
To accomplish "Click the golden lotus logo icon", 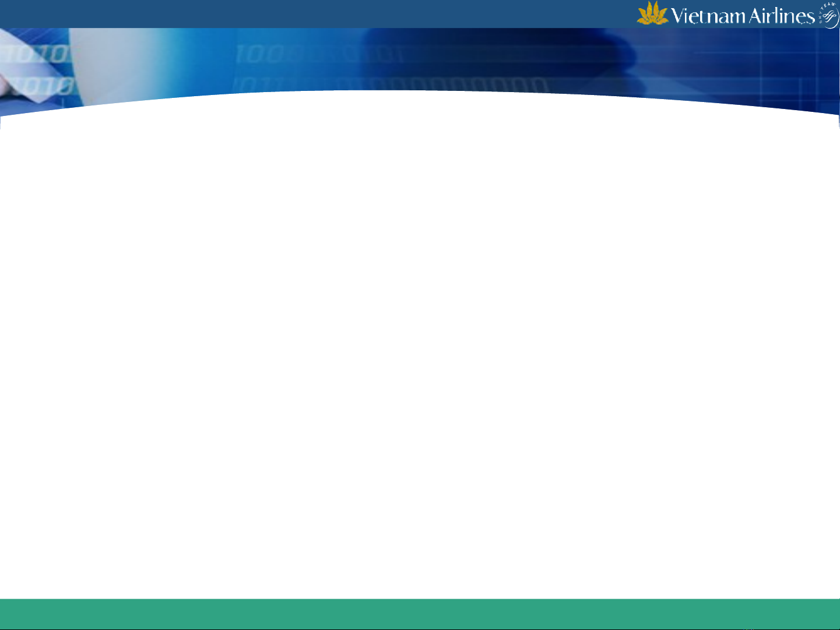I will (652, 13).
